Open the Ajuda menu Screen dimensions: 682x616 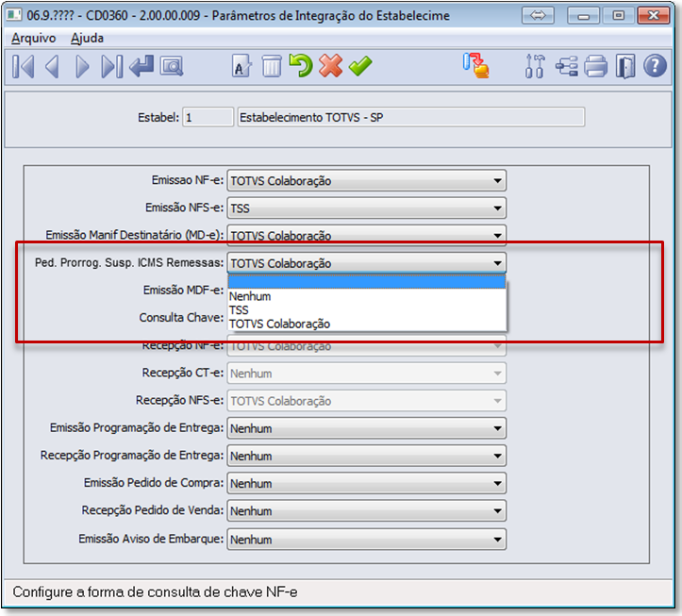pyautogui.click(x=87, y=39)
